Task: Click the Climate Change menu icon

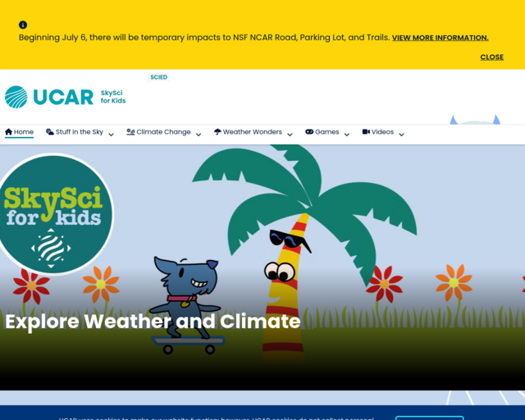Action: [x=130, y=132]
